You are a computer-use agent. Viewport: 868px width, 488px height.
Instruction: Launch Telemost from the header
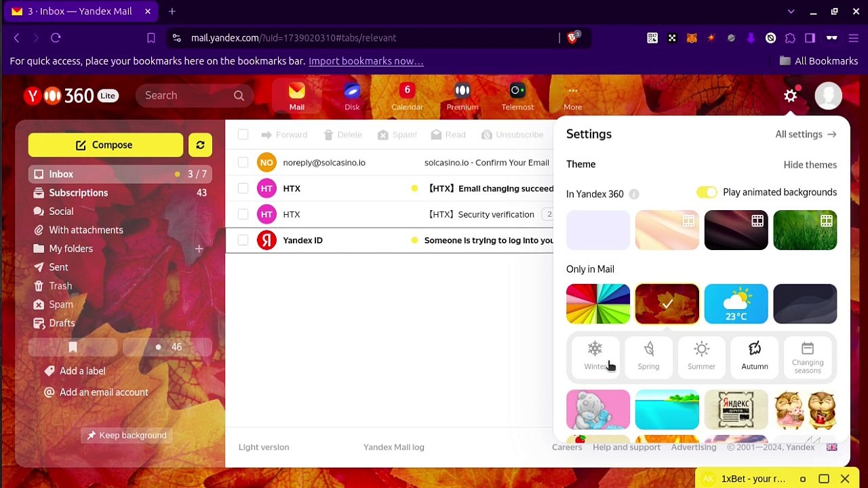[517, 96]
